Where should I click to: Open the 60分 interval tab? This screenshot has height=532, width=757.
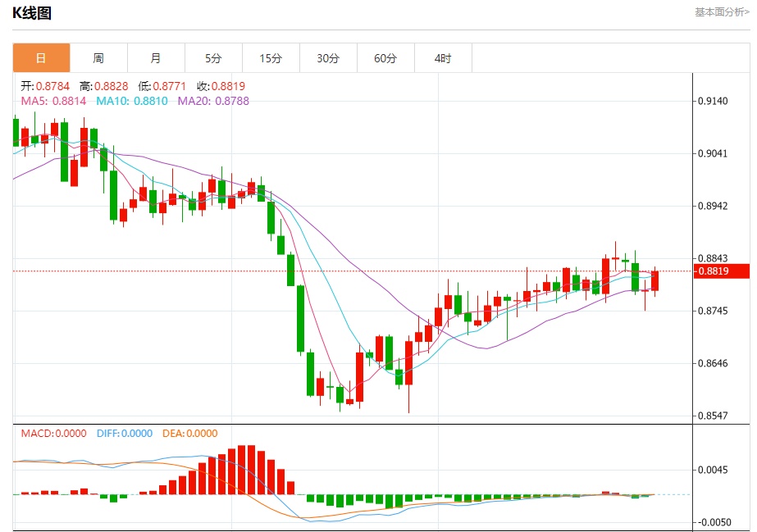coord(385,58)
